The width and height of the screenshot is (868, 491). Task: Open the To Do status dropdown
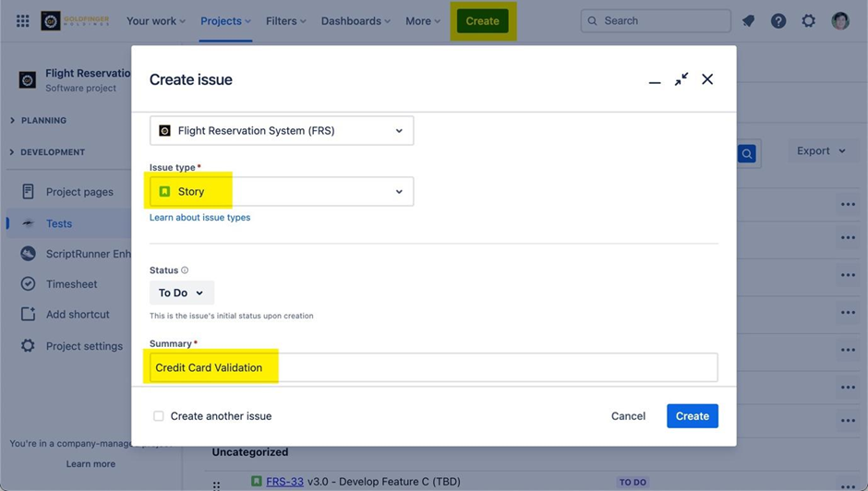coord(181,293)
